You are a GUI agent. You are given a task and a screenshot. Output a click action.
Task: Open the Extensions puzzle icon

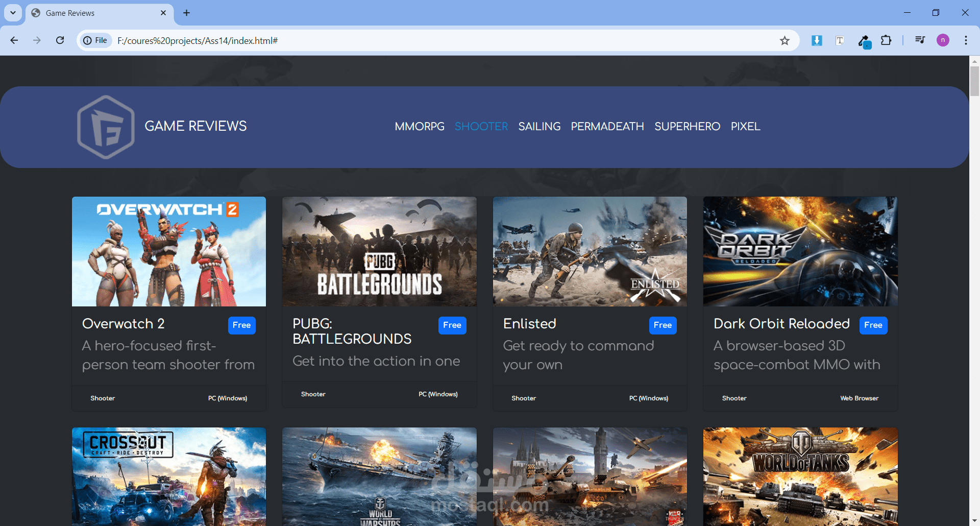(886, 40)
